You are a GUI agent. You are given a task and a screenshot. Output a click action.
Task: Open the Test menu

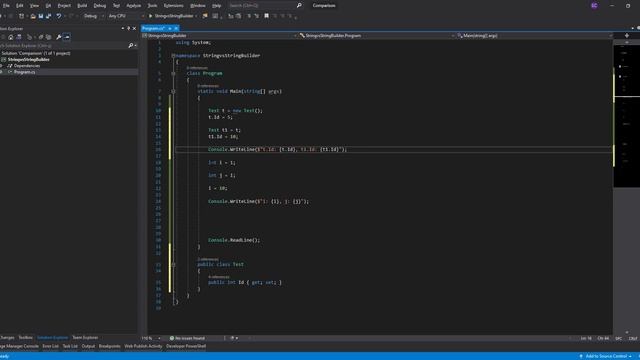pos(116,6)
